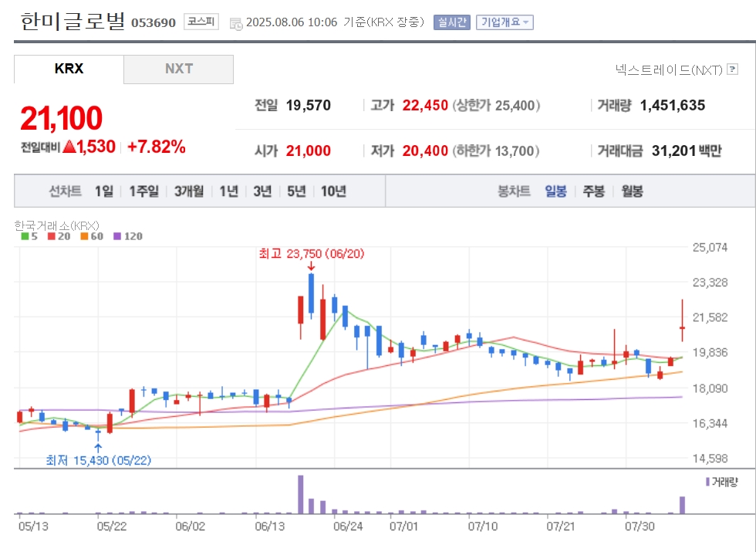Expand the 기업개요 dropdown
The image size is (756, 552).
click(x=505, y=22)
